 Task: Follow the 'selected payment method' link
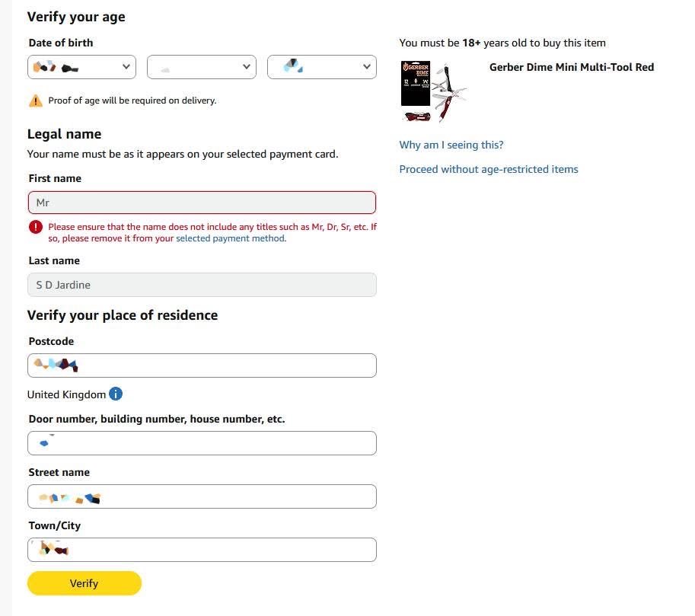(x=231, y=238)
